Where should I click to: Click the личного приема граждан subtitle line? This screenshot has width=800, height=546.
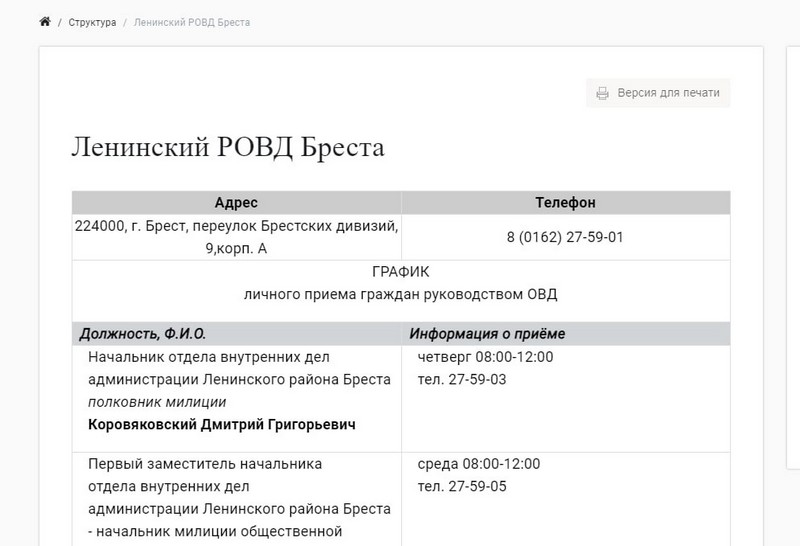[x=400, y=294]
